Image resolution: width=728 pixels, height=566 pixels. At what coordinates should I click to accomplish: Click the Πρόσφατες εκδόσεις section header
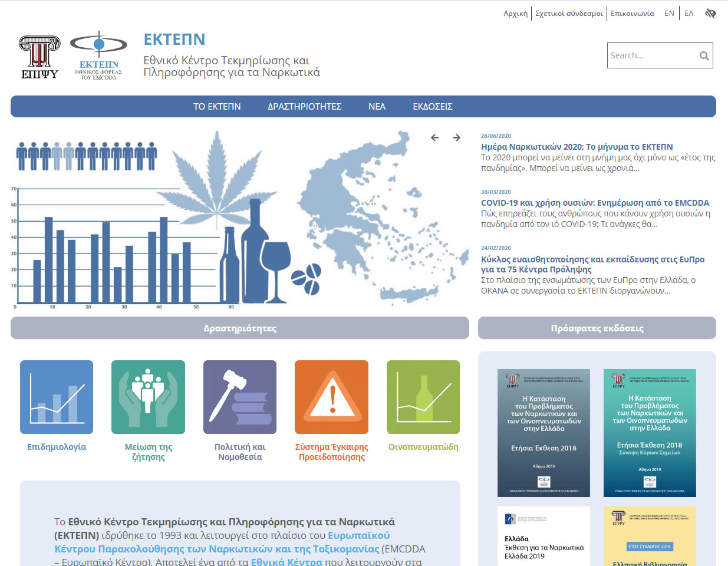[x=597, y=328]
